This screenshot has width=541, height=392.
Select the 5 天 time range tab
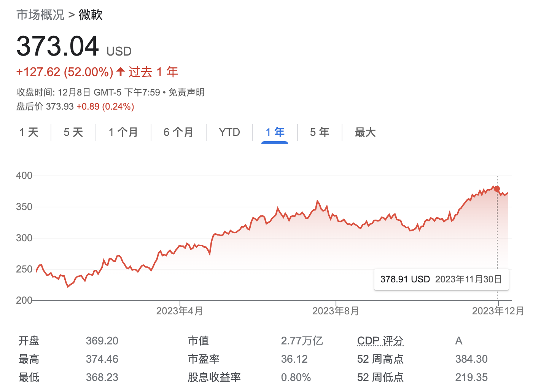[x=73, y=132]
